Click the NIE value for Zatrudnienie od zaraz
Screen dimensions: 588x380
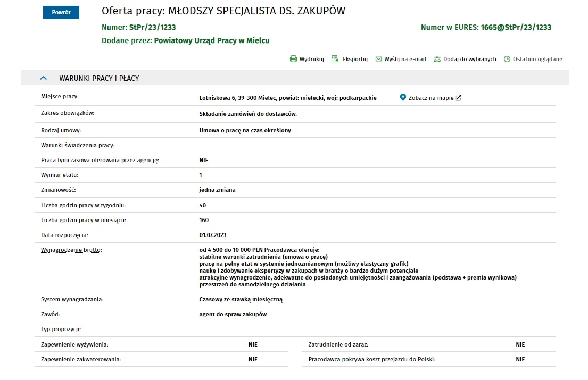(x=520, y=344)
